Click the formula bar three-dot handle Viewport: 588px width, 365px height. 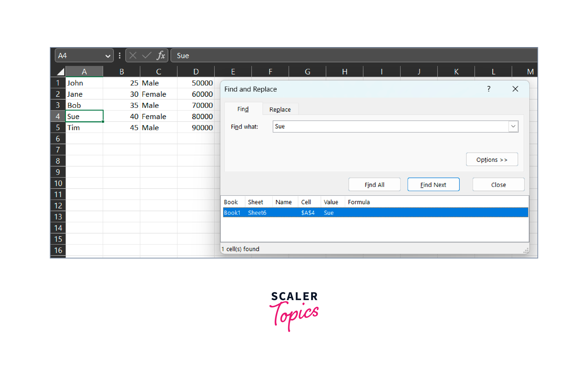(x=120, y=56)
